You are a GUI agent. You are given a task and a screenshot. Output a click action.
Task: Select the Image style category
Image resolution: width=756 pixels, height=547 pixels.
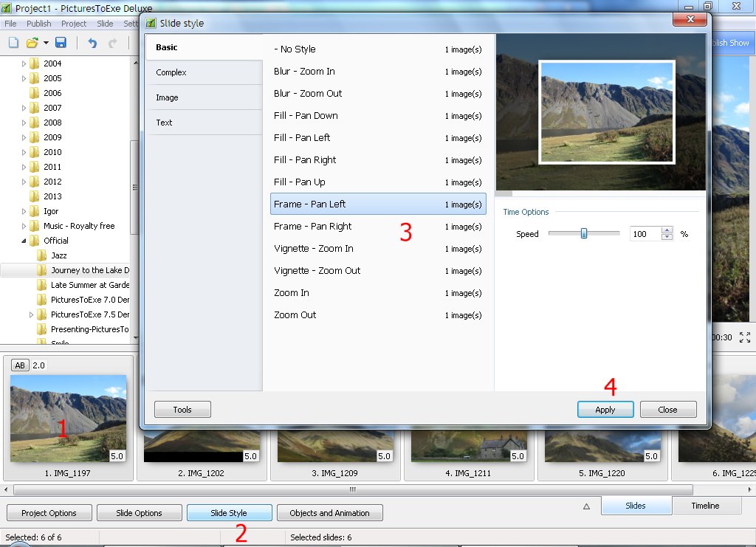tap(204, 97)
